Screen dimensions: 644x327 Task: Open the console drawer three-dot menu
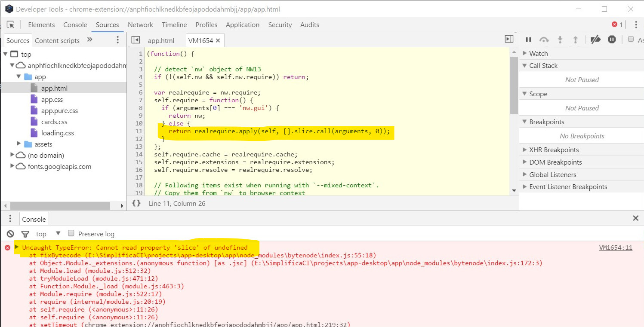pyautogui.click(x=10, y=219)
